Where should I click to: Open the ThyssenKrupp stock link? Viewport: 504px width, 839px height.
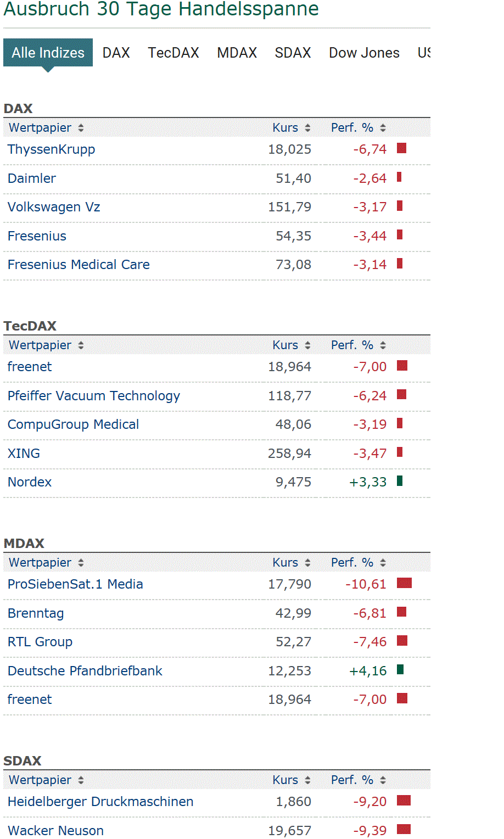(52, 149)
